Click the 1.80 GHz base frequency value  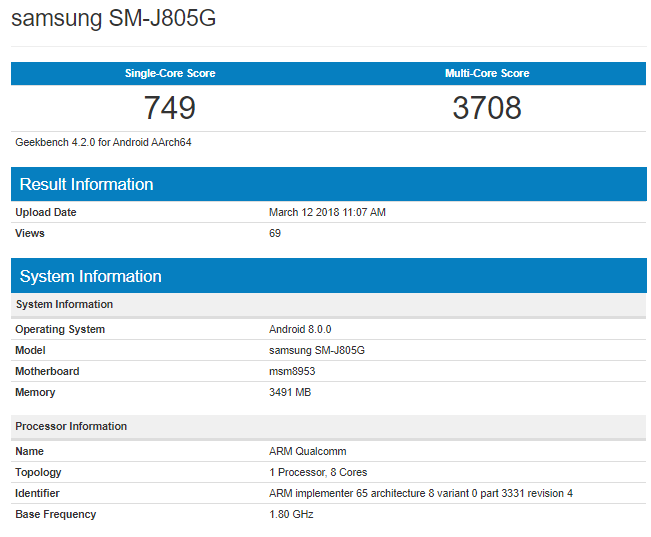coord(292,514)
